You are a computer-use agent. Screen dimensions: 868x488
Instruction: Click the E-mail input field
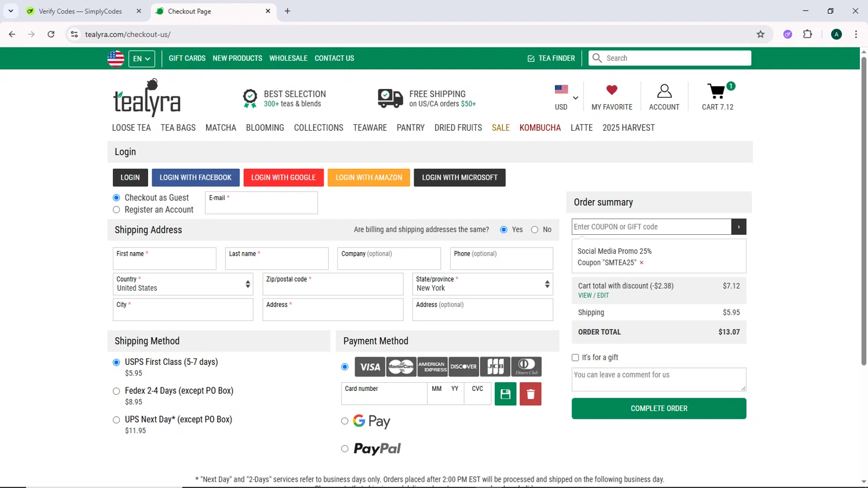261,203
